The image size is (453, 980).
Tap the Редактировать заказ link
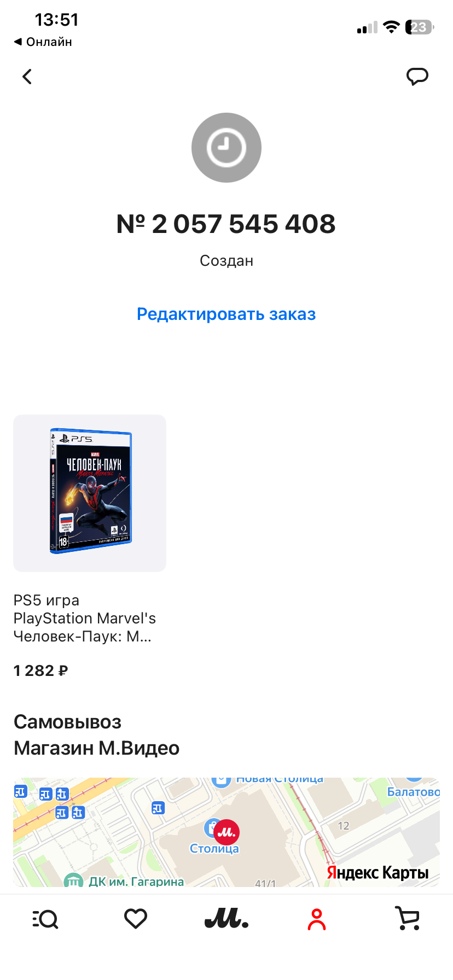[226, 314]
